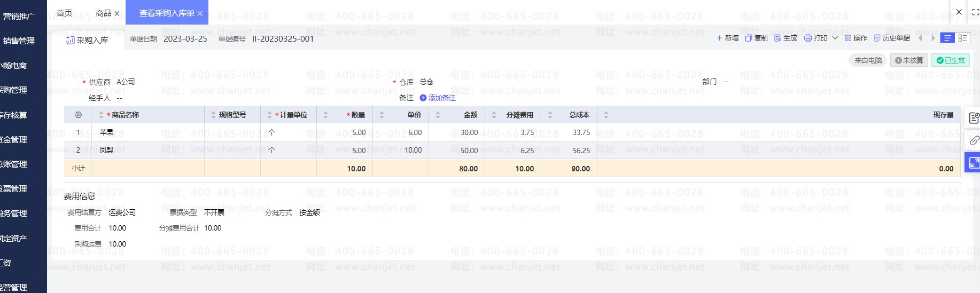
Task: Click subtotal total cost 90.00
Action: (580, 169)
